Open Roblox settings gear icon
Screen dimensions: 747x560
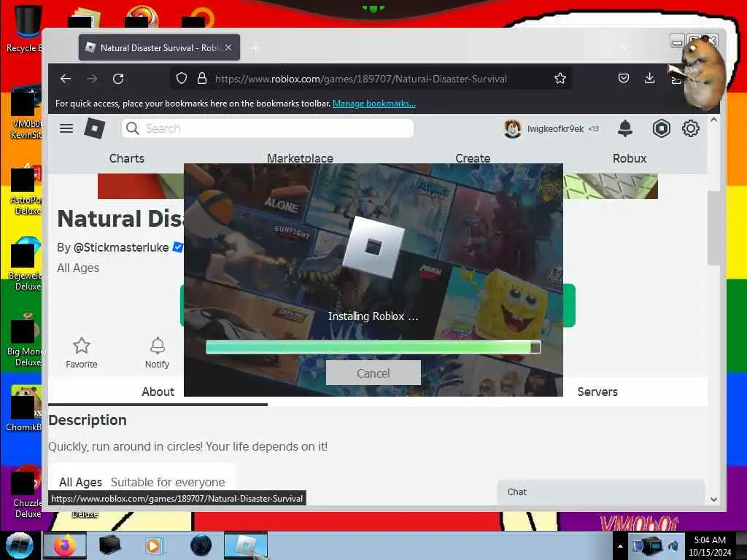690,128
